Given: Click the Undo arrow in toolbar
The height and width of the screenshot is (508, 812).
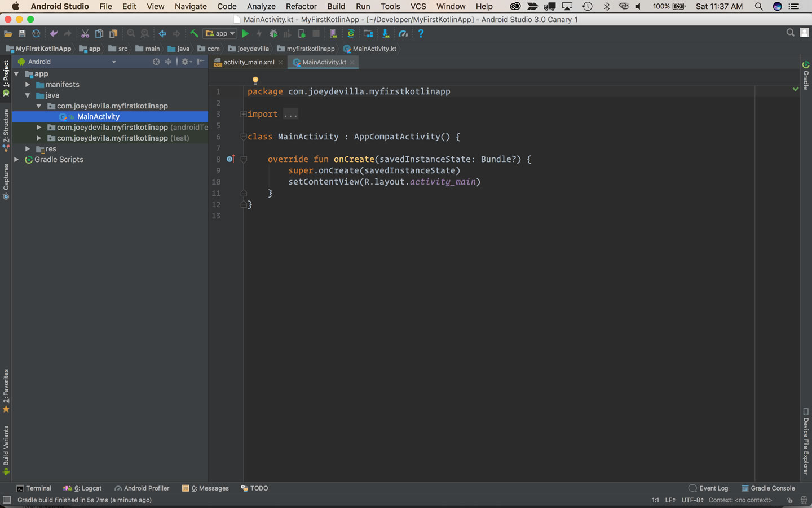Looking at the screenshot, I should [x=54, y=34].
